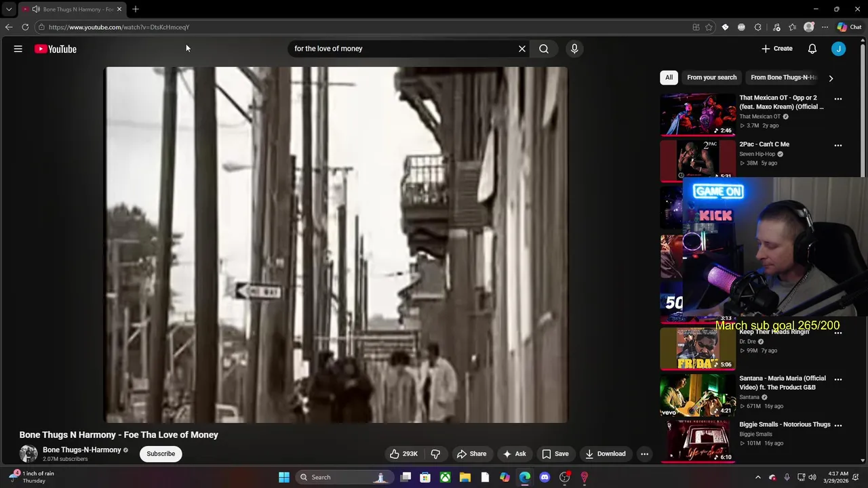The height and width of the screenshot is (488, 868).
Task: Open options for 2Pac - Can't C Me
Action: click(x=838, y=145)
